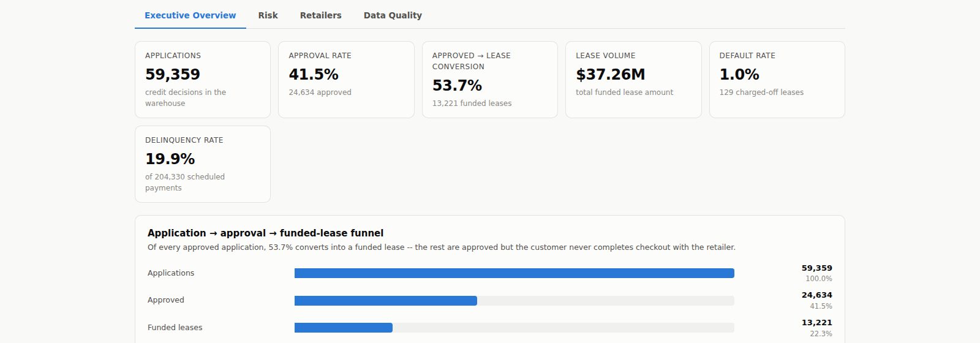Click the 22.3% funnel percentage
The width and height of the screenshot is (980, 343).
coord(821,334)
